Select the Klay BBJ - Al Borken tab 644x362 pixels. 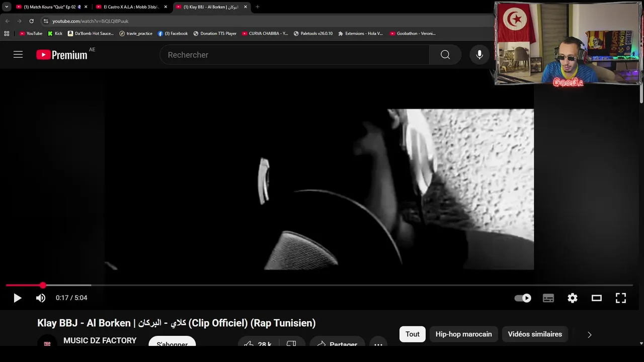pos(210,7)
